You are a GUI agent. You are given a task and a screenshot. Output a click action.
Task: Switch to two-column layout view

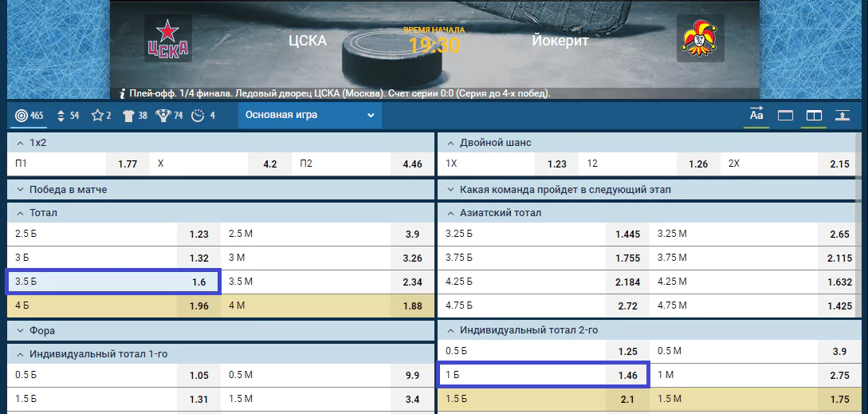pos(814,116)
